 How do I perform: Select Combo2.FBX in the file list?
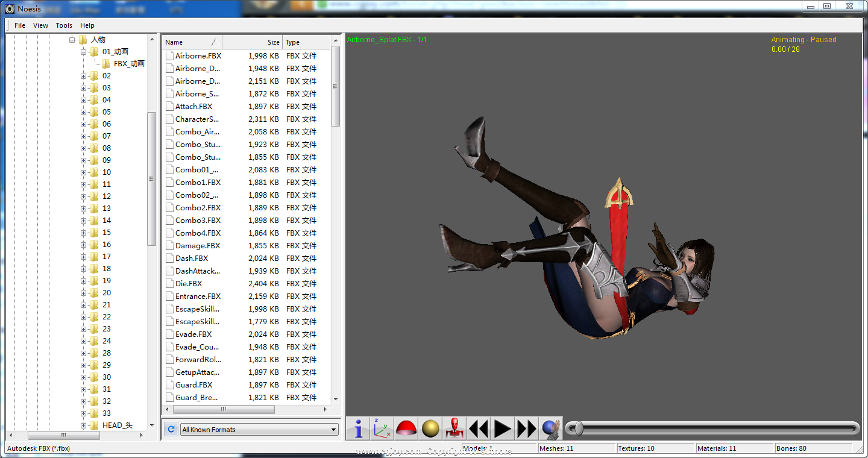click(x=198, y=207)
